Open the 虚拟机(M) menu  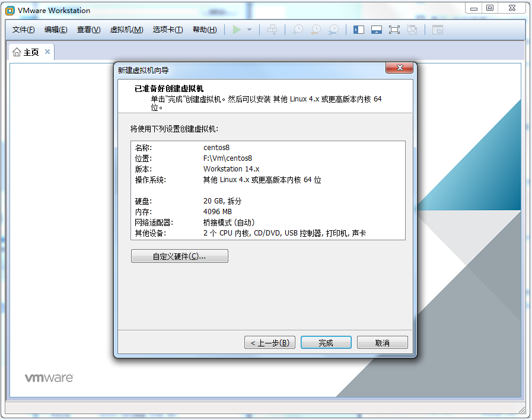coord(126,30)
